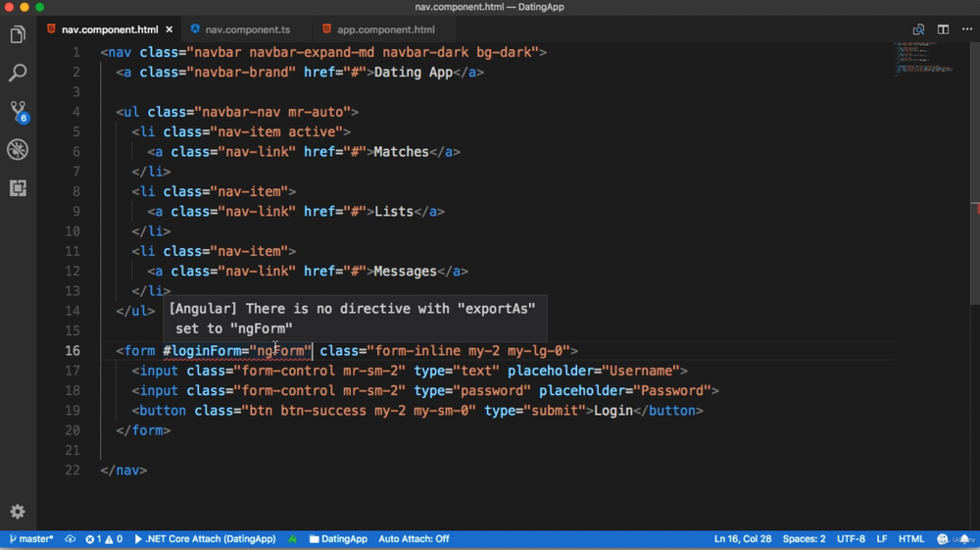The width and height of the screenshot is (980, 550).
Task: Toggle Auto Attach: Off
Action: (x=414, y=539)
